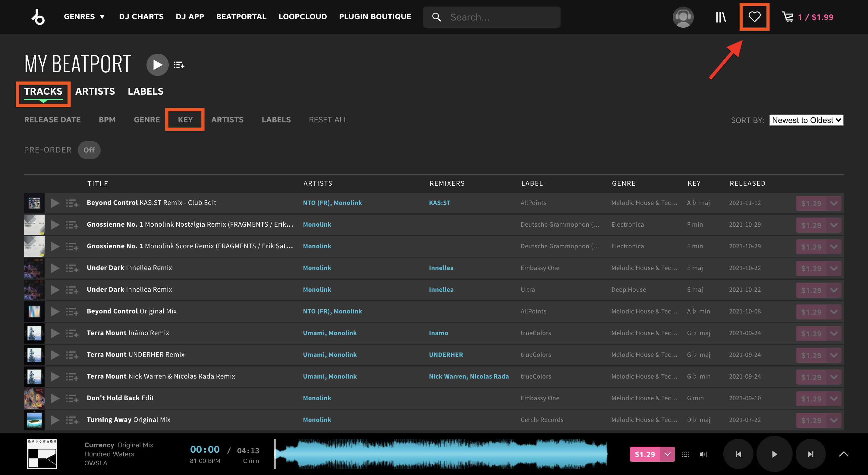
Task: Expand purchase options for Beyond Control KAS:ST Remix
Action: coord(834,203)
